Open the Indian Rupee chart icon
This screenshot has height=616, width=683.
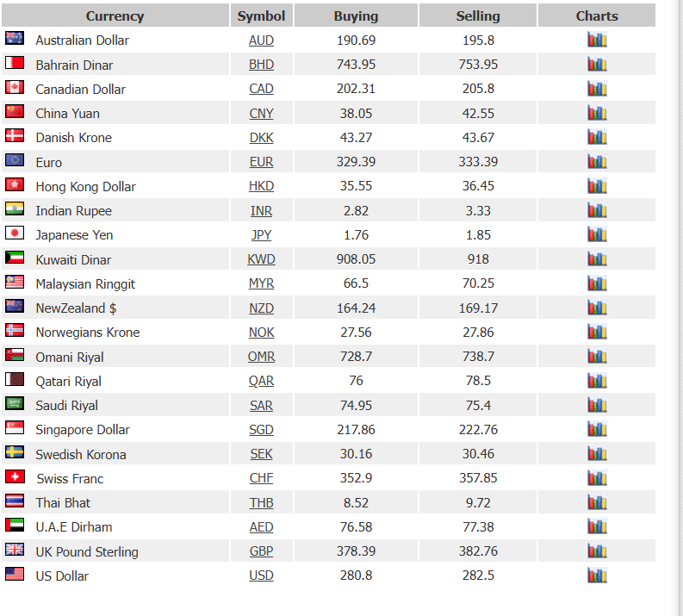point(597,210)
